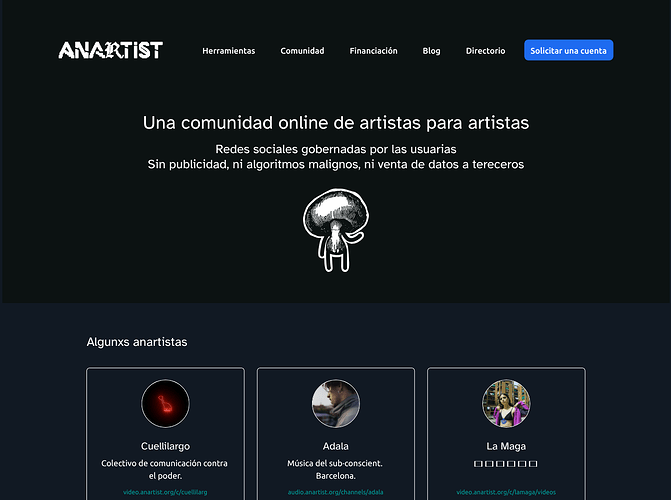Click the mushroom character illustration
Viewport: 671px width, 500px height.
[336, 230]
